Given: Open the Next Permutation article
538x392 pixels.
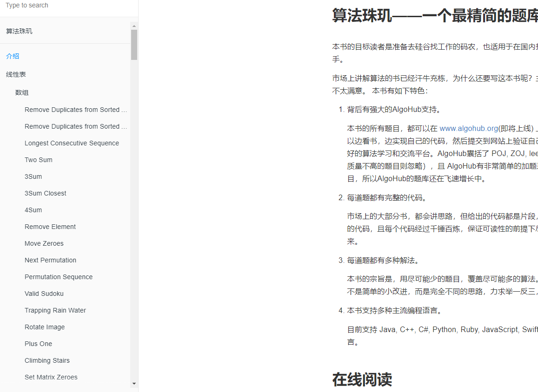Looking at the screenshot, I should pos(50,261).
